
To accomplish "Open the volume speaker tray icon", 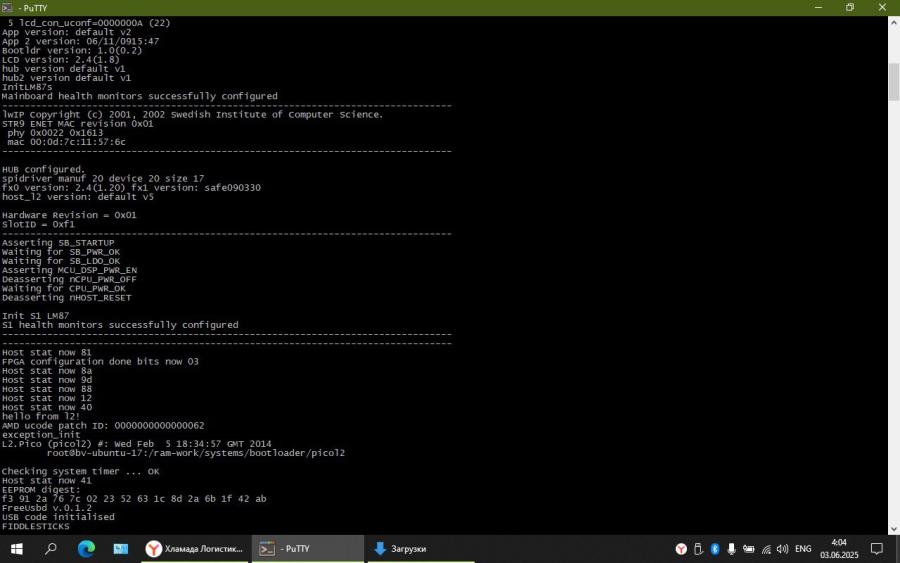I will [x=783, y=549].
